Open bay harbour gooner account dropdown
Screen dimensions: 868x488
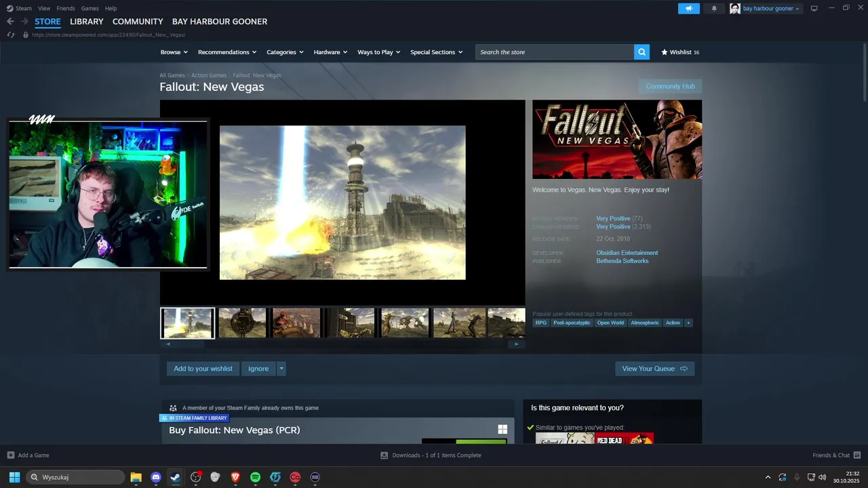pyautogui.click(x=766, y=8)
